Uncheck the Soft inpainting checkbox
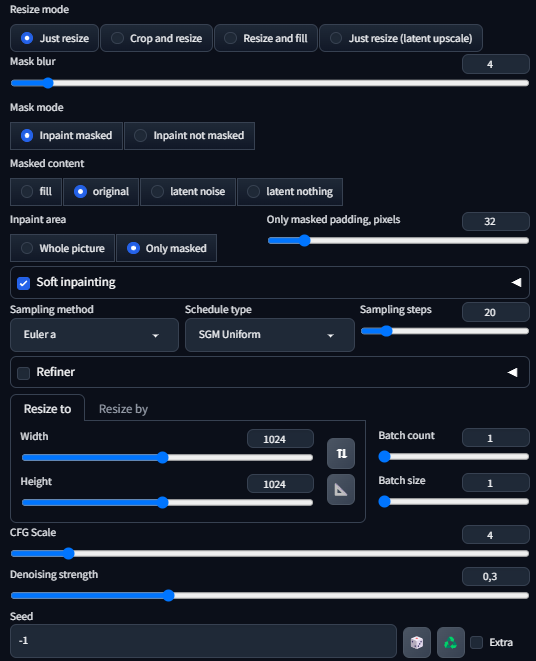The height and width of the screenshot is (661, 536). (24, 283)
